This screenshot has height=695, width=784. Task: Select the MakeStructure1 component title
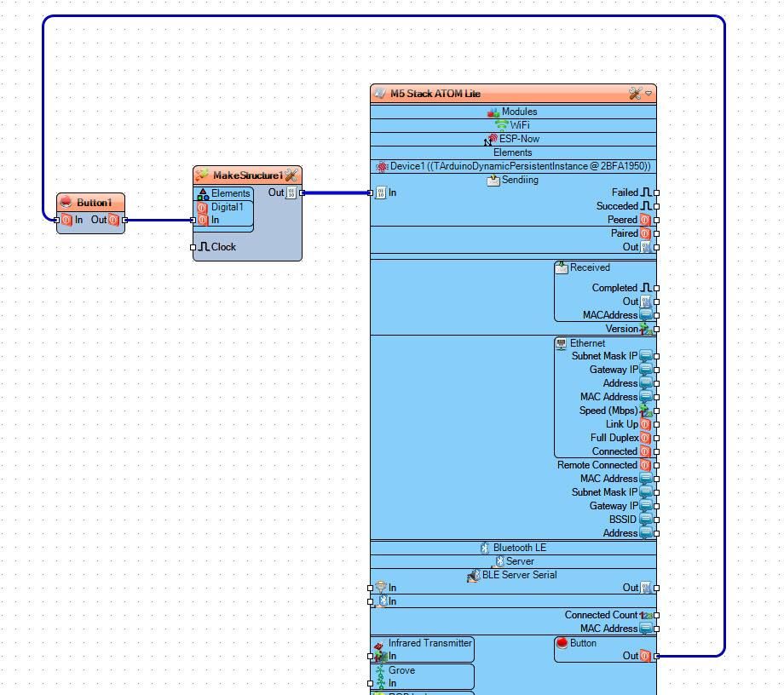[247, 175]
